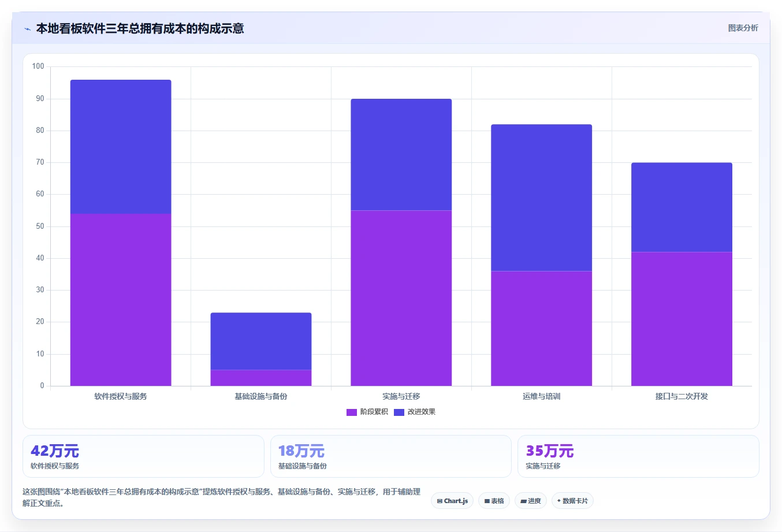Click the y-axis value 50
Image resolution: width=782 pixels, height=532 pixels.
click(40, 226)
